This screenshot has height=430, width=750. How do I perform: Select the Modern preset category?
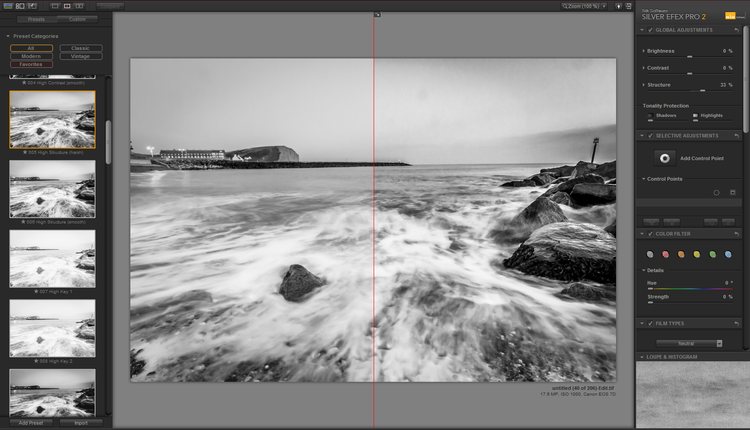click(31, 56)
